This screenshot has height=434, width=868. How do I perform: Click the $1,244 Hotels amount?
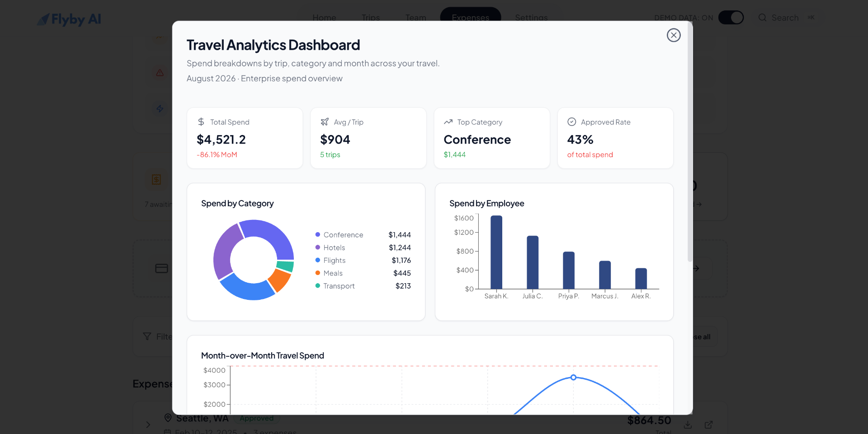pyautogui.click(x=400, y=247)
